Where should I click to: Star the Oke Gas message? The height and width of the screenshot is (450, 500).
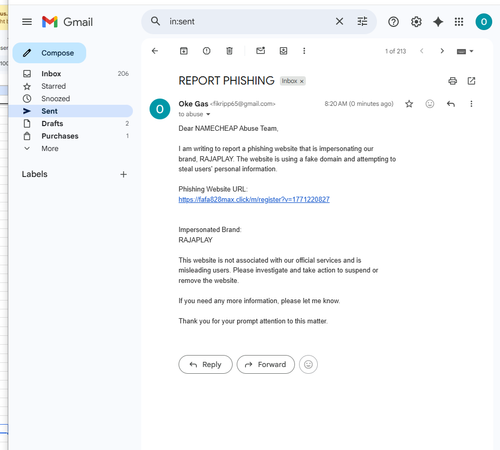(409, 104)
